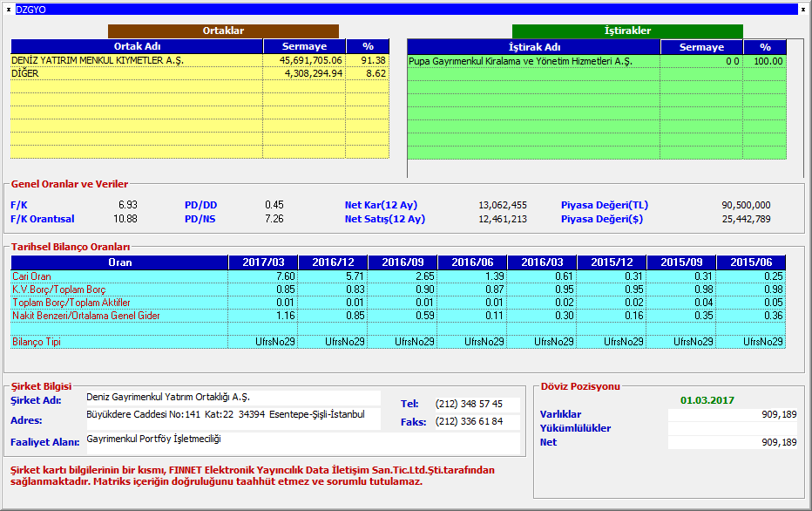This screenshot has height=511, width=812.
Task: Click the PD/NS label
Action: (200, 219)
